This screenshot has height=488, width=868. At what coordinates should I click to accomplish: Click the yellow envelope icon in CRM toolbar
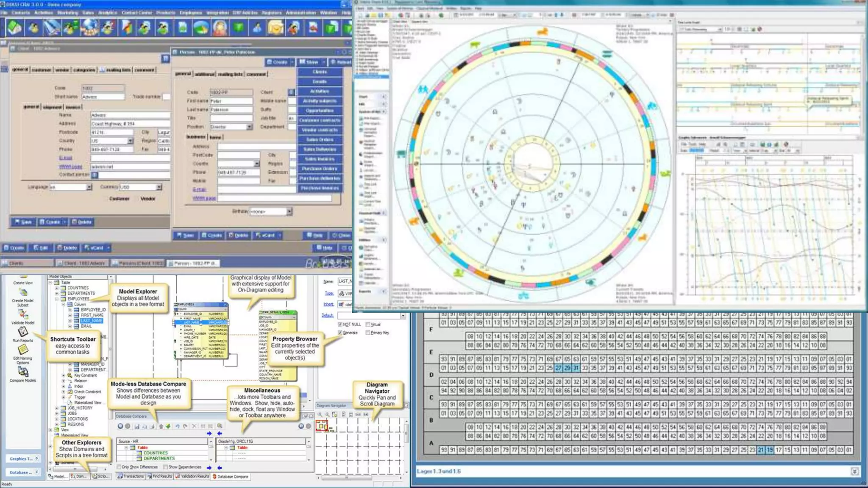275,28
